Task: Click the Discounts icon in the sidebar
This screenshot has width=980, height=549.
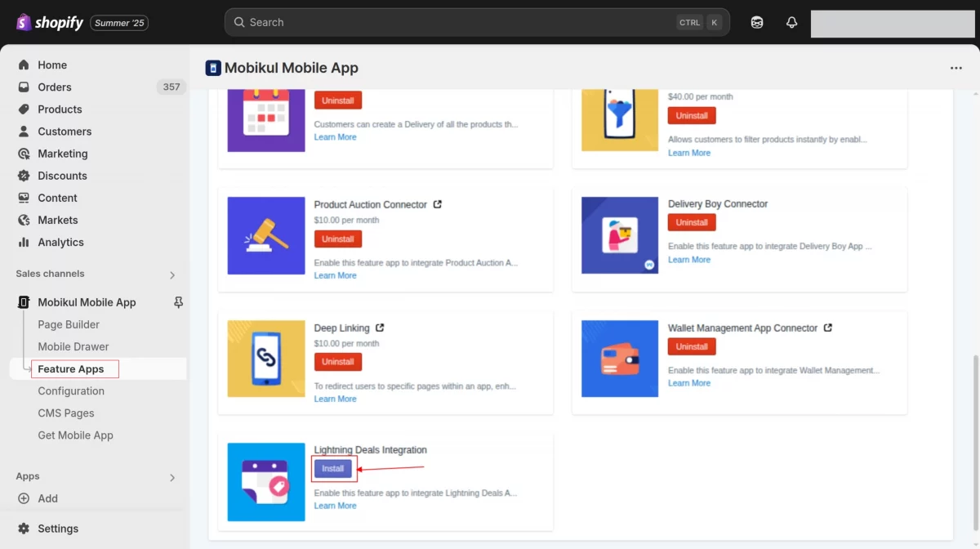Action: pyautogui.click(x=24, y=176)
